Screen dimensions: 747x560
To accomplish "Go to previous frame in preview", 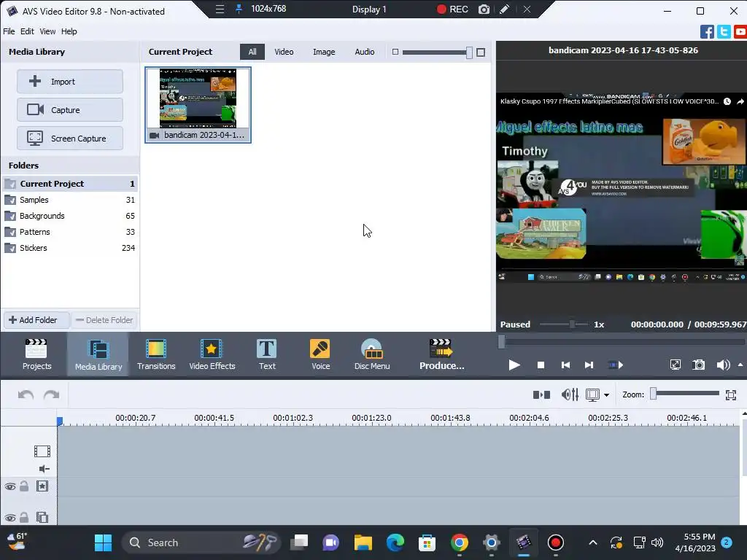I will (565, 365).
